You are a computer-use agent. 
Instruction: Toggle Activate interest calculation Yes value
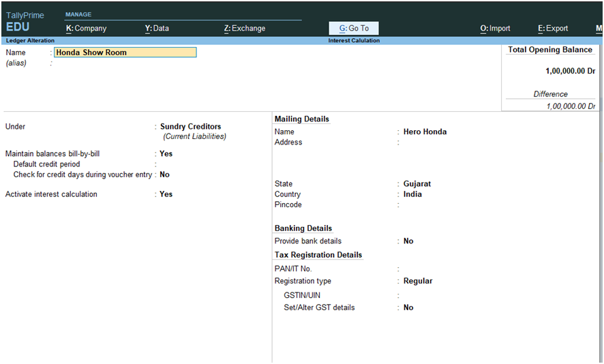click(x=166, y=194)
